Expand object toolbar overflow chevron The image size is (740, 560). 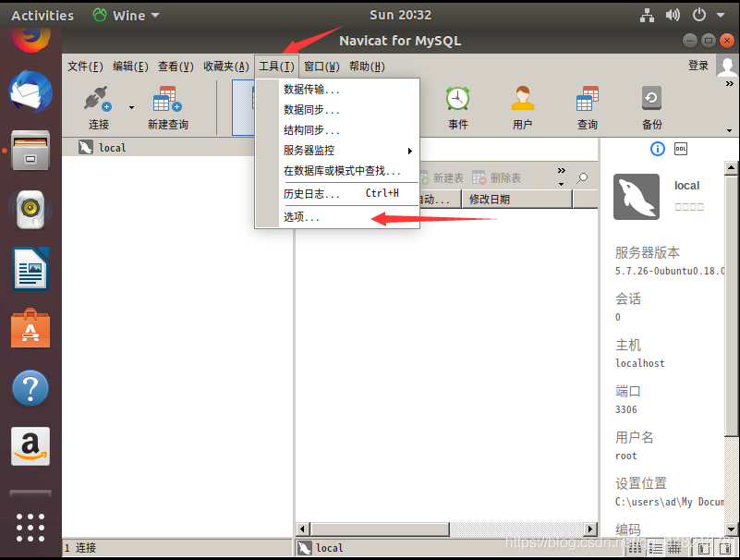click(x=561, y=170)
